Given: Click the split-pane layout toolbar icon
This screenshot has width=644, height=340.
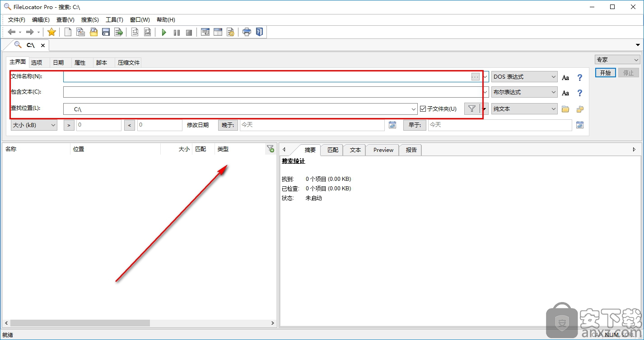Looking at the screenshot, I should [218, 32].
